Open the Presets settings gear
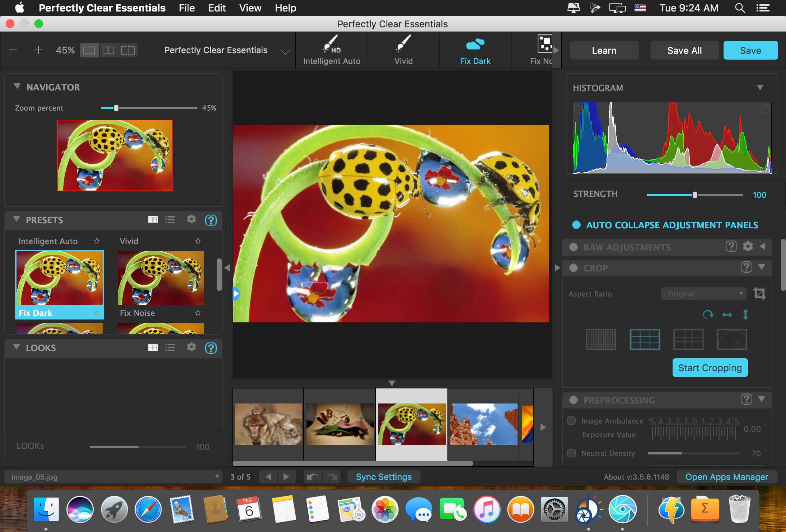Image resolution: width=786 pixels, height=532 pixels. tap(192, 219)
